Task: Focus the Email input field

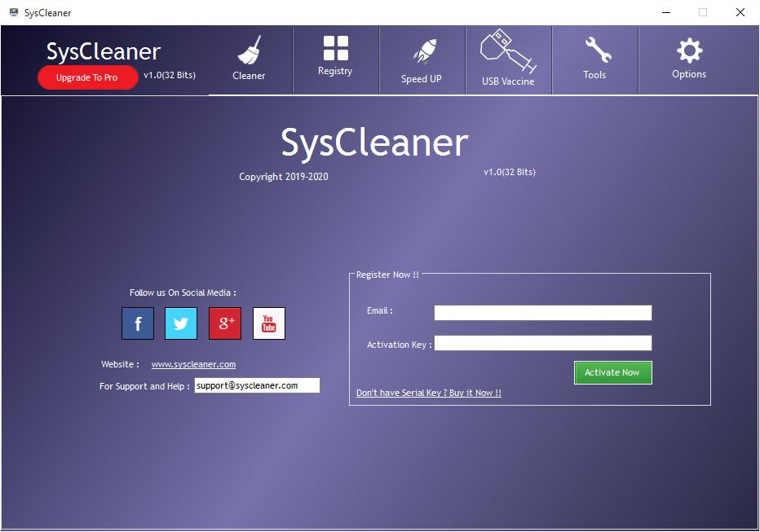Action: [543, 313]
